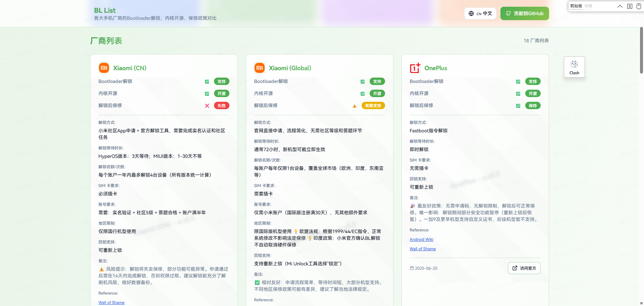Click the Xiaomi (CN) Bootloader解锁 green checkmark
Viewport: 644px width, 306px height.
pos(207,82)
